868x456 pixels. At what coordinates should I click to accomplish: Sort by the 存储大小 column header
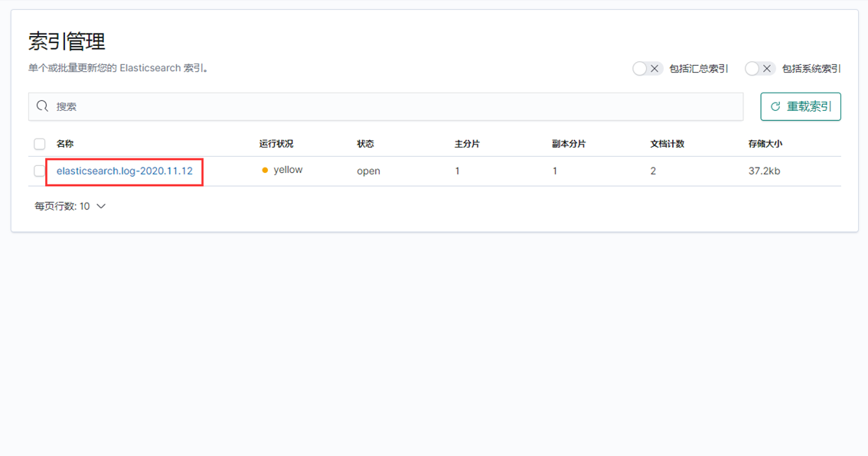tap(765, 144)
